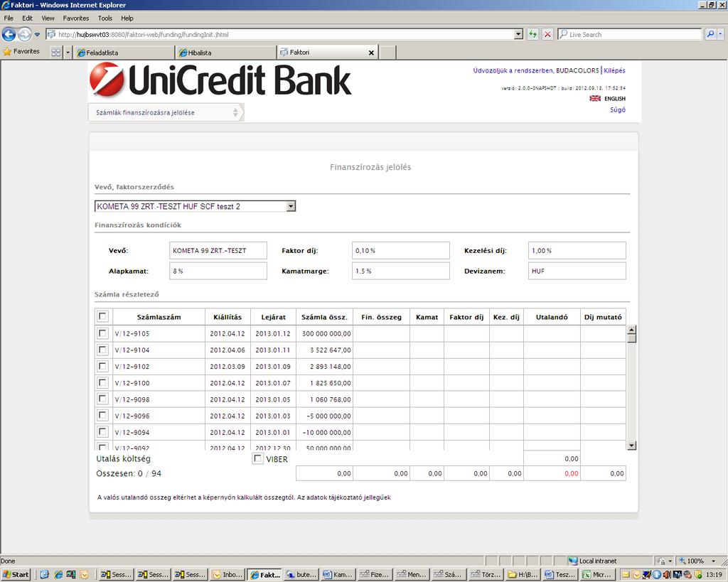The width and height of the screenshot is (728, 582).
Task: Click the Számlaszám column header
Action: coord(159,317)
